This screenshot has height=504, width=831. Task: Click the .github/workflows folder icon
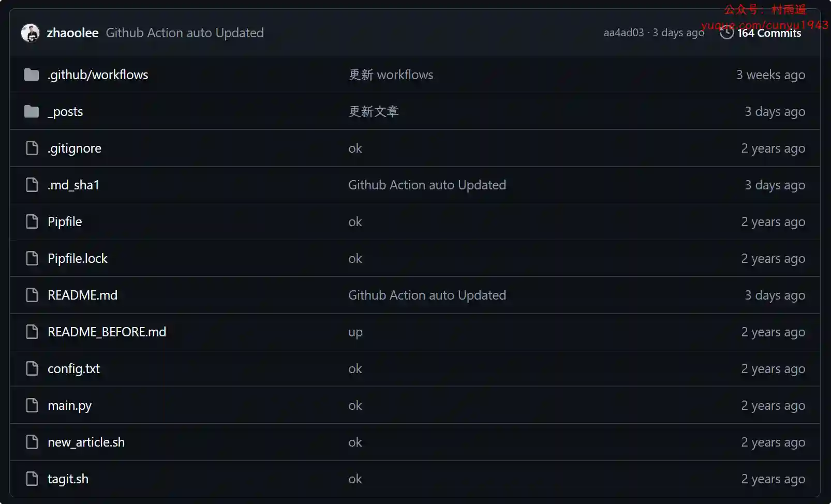(32, 75)
